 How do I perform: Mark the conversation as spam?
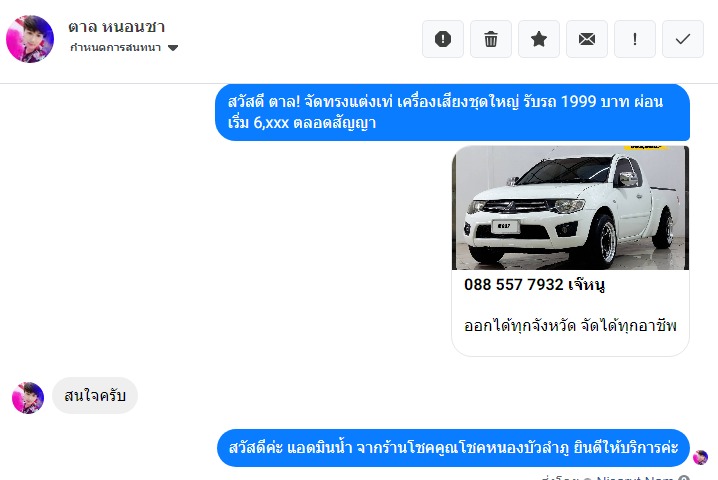pyautogui.click(x=443, y=39)
